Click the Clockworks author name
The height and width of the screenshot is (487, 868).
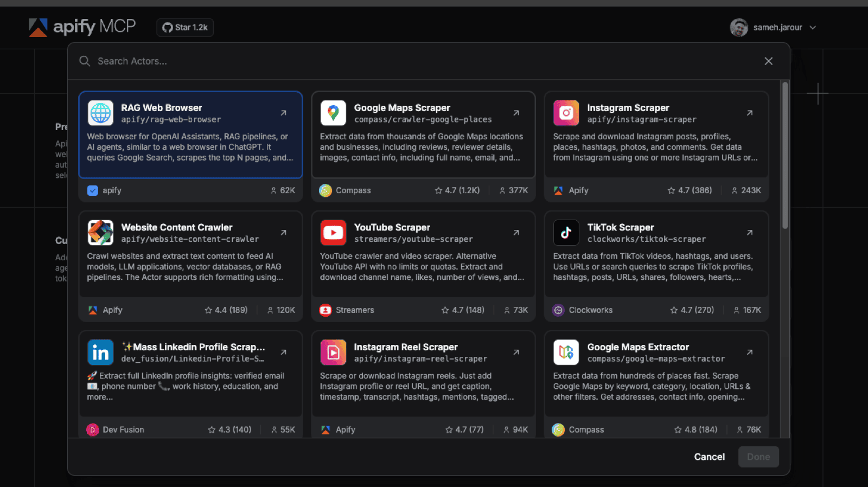591,310
